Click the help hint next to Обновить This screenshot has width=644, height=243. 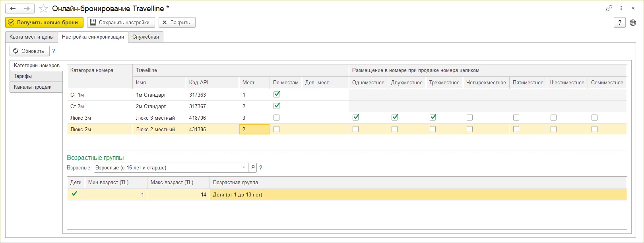click(54, 51)
